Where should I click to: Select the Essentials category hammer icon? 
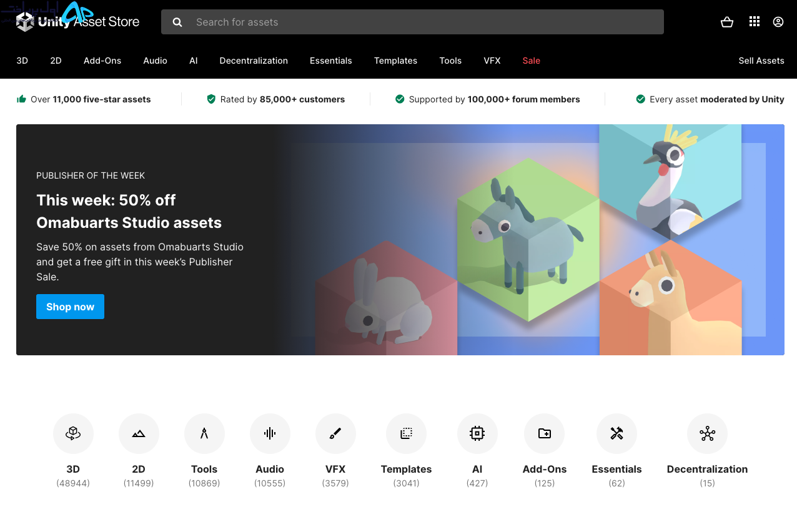click(616, 433)
